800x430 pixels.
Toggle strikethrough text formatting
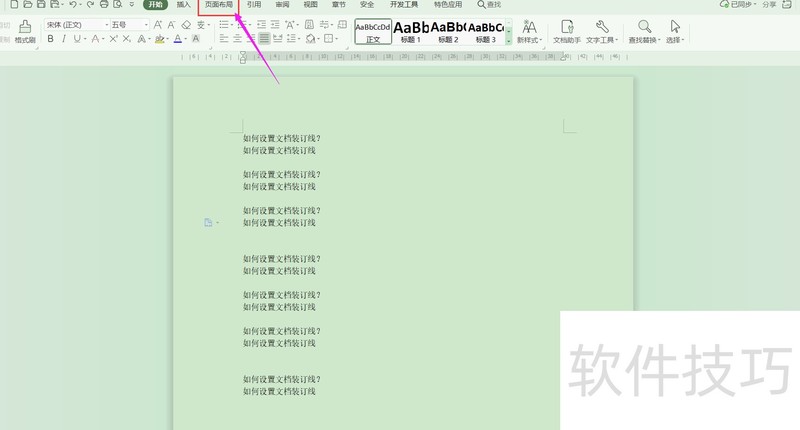[x=95, y=39]
